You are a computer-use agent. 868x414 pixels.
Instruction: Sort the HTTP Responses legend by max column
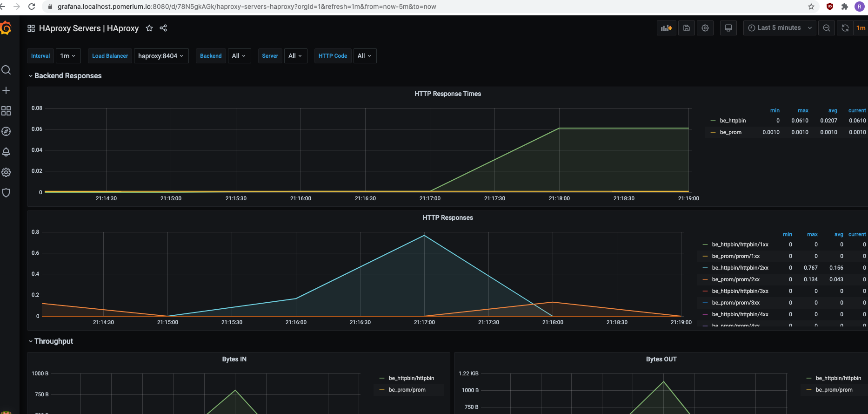812,234
